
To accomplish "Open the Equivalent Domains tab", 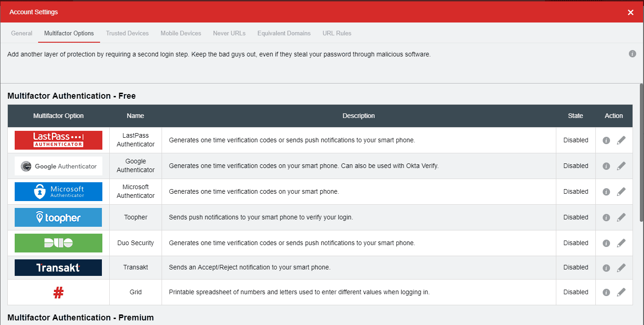I will point(284,33).
